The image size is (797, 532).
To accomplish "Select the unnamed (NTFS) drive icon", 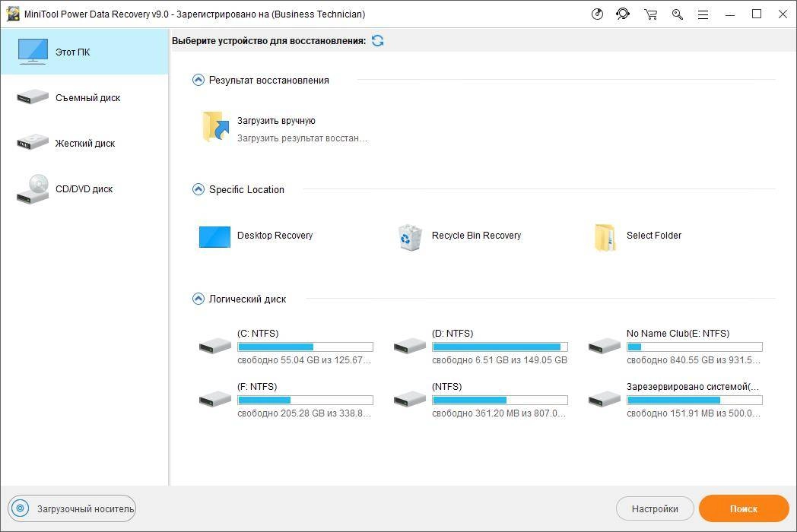I will tap(410, 399).
